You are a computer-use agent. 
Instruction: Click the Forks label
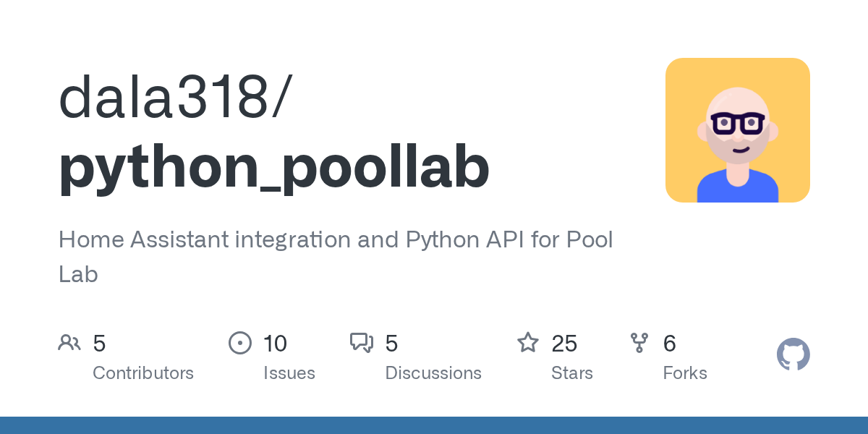pyautogui.click(x=685, y=373)
